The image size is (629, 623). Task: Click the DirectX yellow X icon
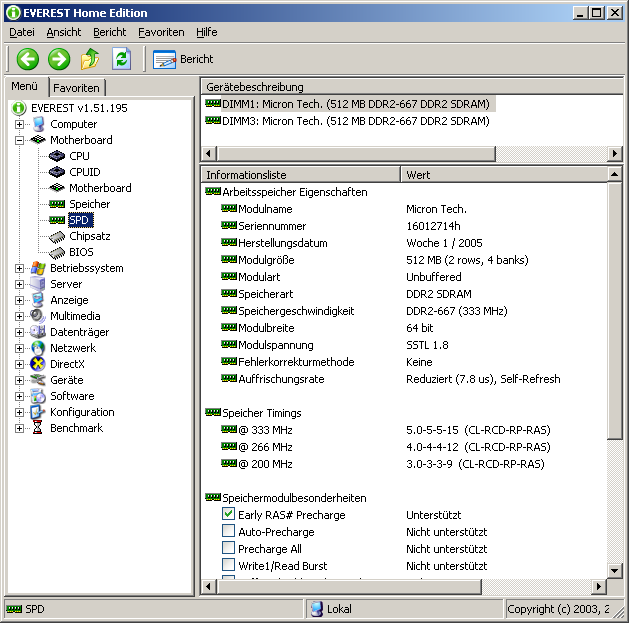pyautogui.click(x=38, y=364)
